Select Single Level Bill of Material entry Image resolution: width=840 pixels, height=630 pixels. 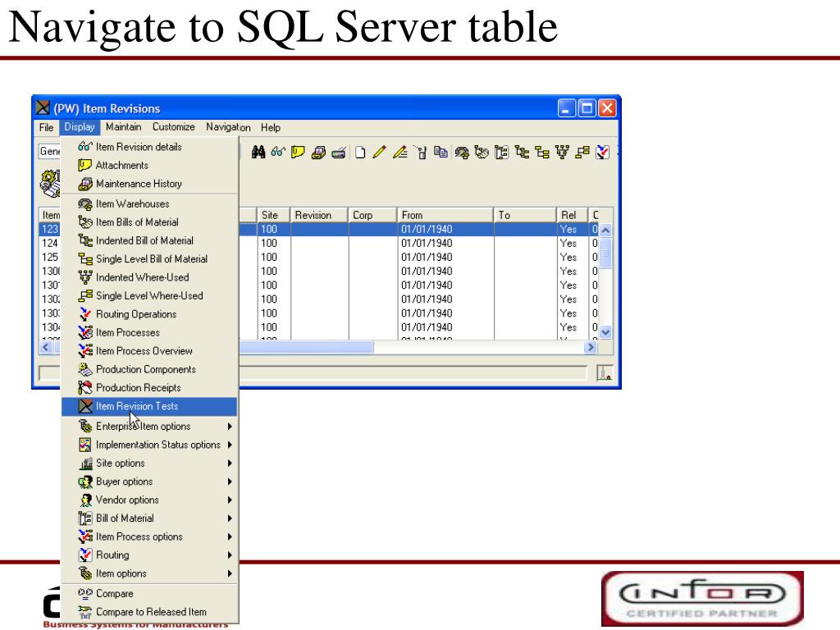[x=149, y=258]
